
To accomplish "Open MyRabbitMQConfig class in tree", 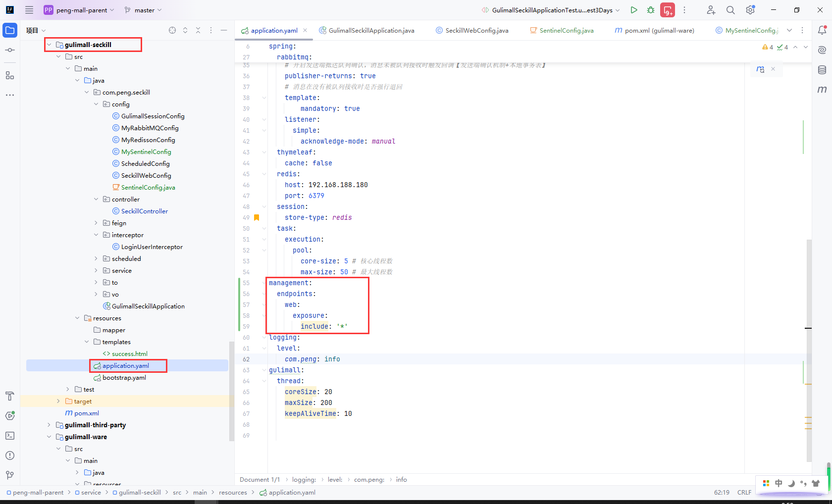I will [150, 128].
